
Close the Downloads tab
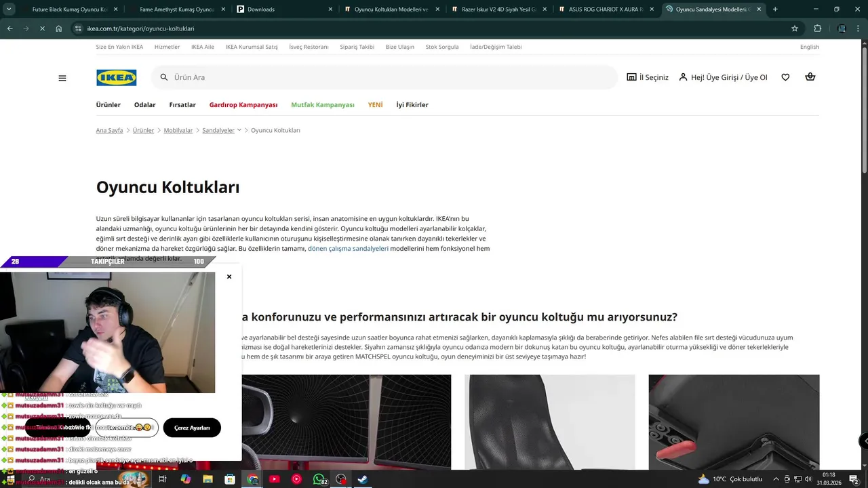click(x=330, y=9)
